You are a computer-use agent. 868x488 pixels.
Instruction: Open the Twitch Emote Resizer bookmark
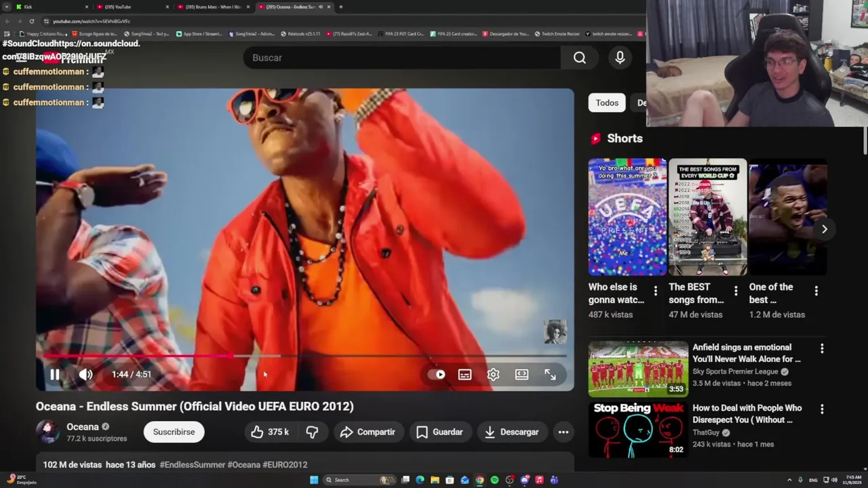(x=557, y=33)
